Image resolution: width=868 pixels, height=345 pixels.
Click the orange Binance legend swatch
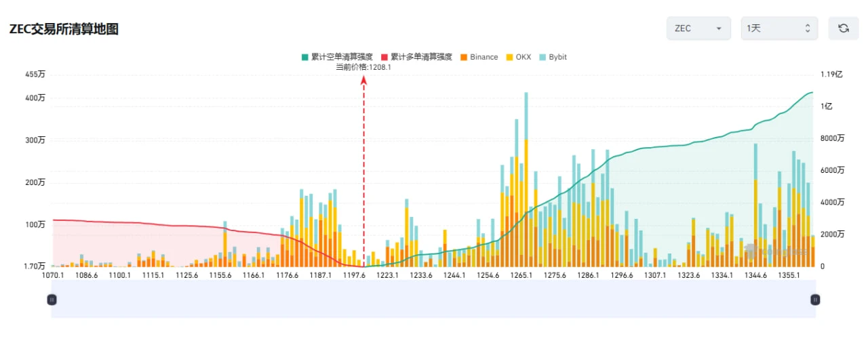(x=464, y=57)
